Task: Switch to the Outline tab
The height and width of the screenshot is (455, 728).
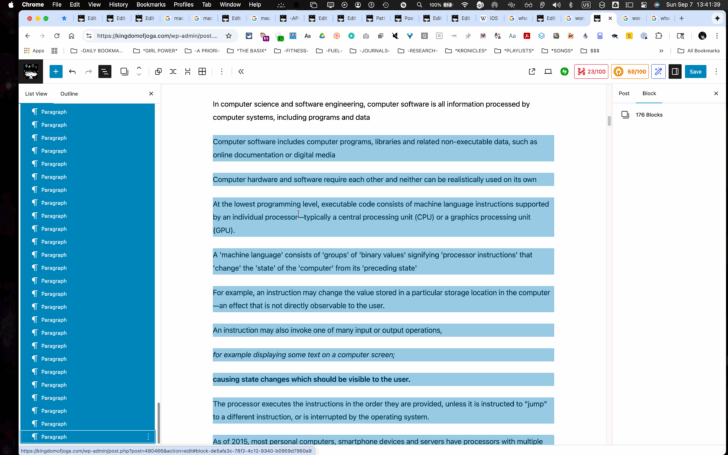Action: (x=69, y=94)
